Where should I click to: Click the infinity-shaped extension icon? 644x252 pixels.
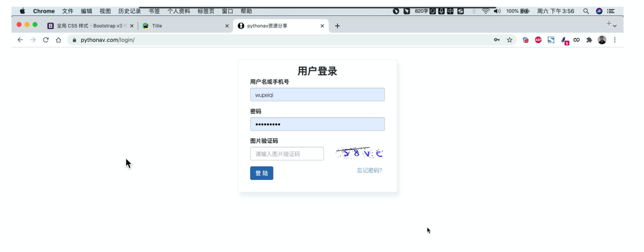pyautogui.click(x=577, y=40)
